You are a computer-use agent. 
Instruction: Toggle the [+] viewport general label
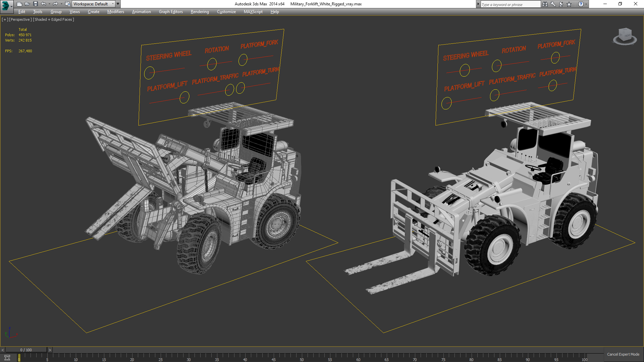[5, 19]
